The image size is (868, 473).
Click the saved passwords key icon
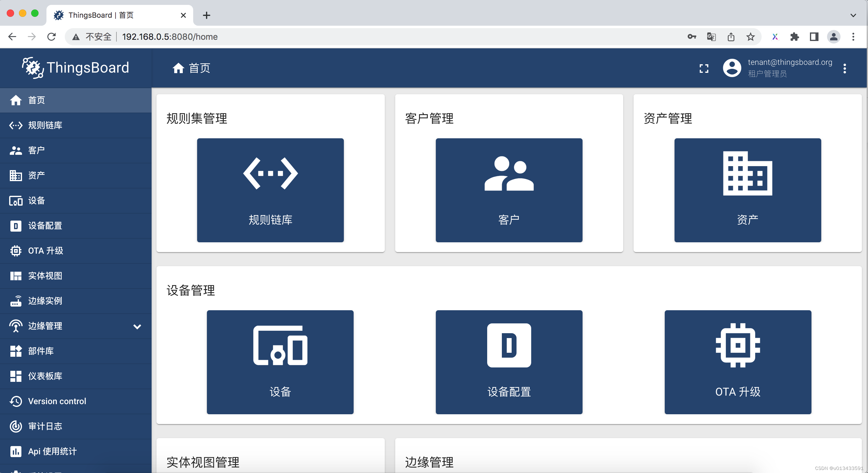point(692,36)
